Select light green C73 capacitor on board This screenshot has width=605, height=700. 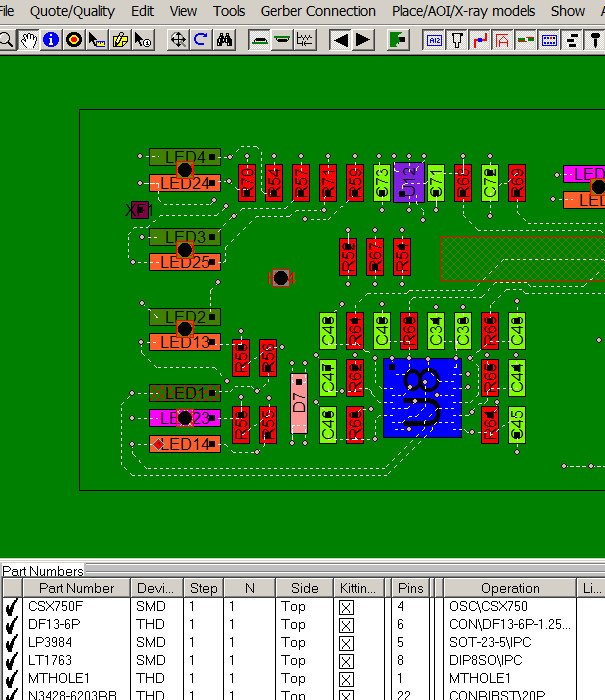tap(382, 183)
